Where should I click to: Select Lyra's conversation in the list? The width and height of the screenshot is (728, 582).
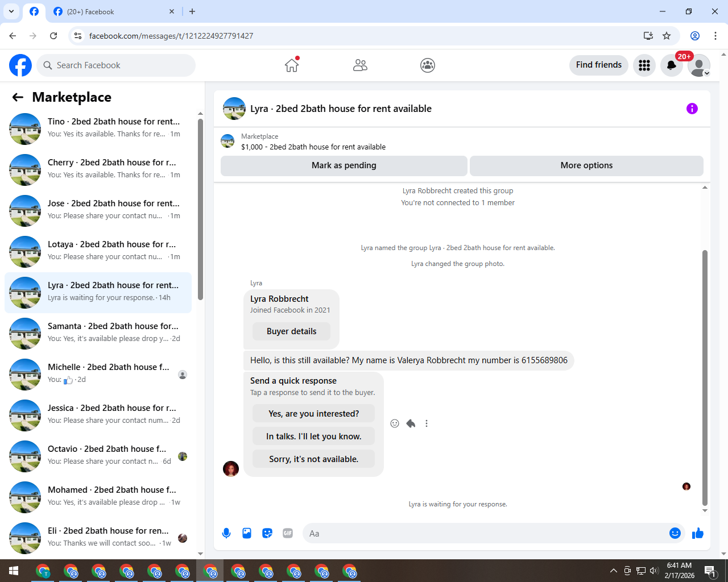tap(98, 293)
